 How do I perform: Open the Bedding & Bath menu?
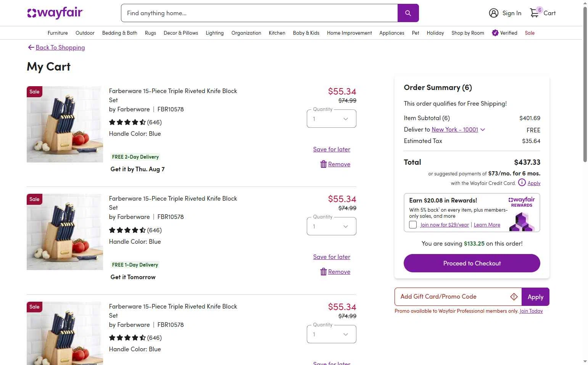coord(120,33)
